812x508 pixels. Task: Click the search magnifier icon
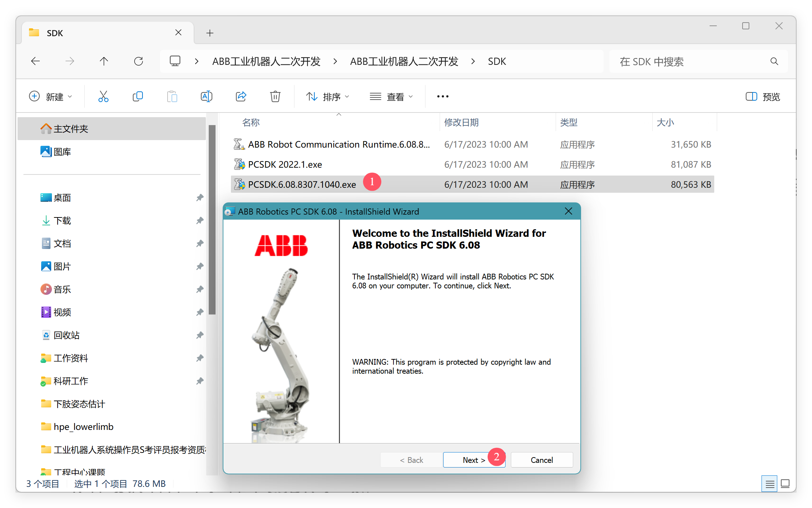click(774, 61)
